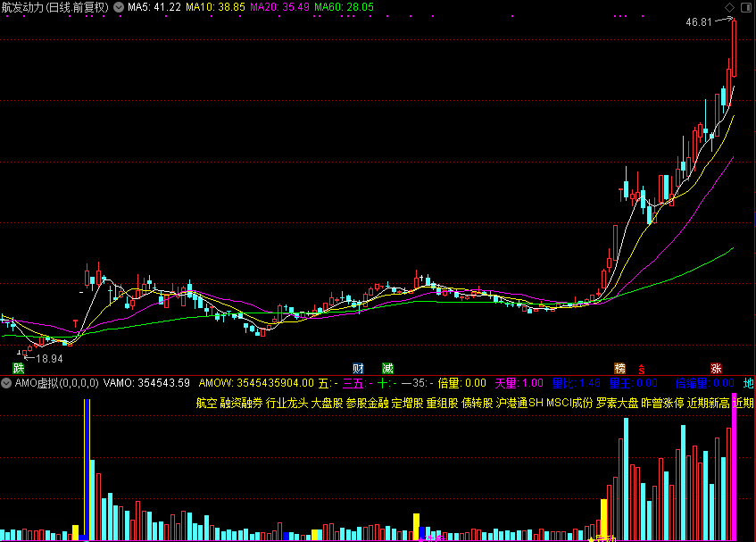Click the 量比: 1.46 value
Image resolution: width=756 pixels, height=542 pixels.
pos(577,383)
